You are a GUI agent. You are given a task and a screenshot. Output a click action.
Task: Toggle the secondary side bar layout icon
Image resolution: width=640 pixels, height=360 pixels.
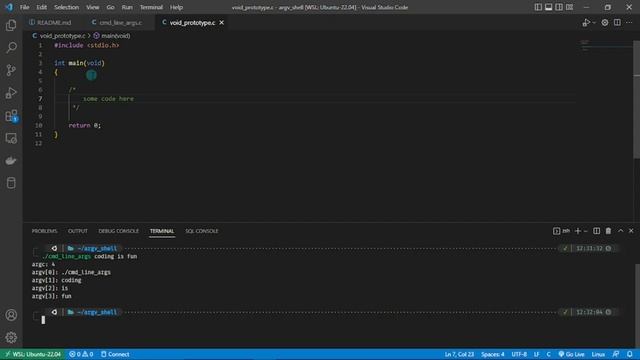(x=559, y=7)
